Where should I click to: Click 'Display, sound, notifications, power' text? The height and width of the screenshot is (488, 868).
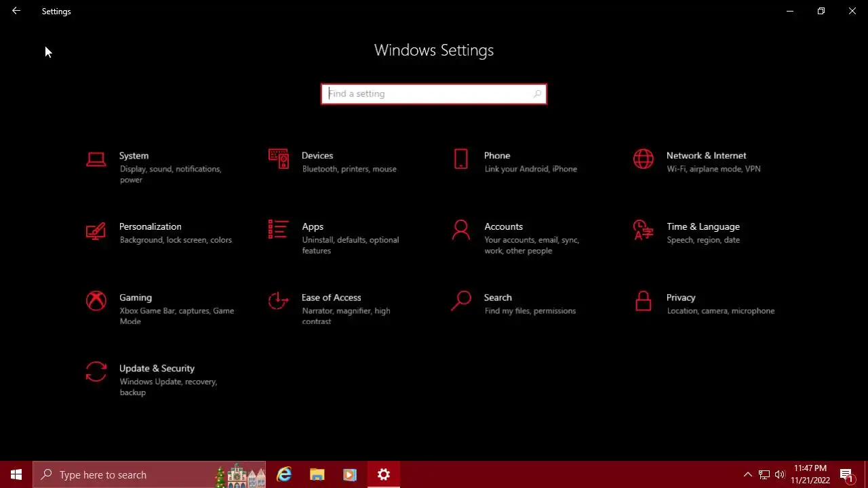[170, 174]
